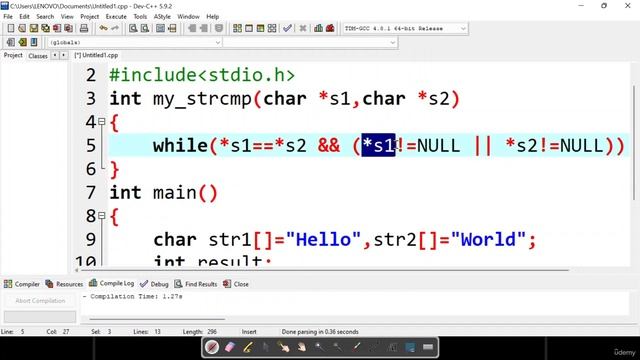
Task: Open Find via the toolbar magnifier icon
Action: tap(133, 28)
